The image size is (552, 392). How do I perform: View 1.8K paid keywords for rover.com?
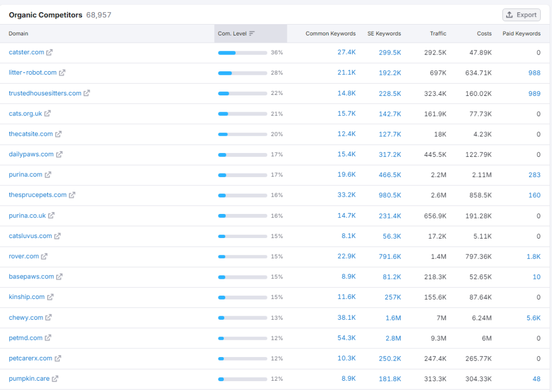point(533,257)
